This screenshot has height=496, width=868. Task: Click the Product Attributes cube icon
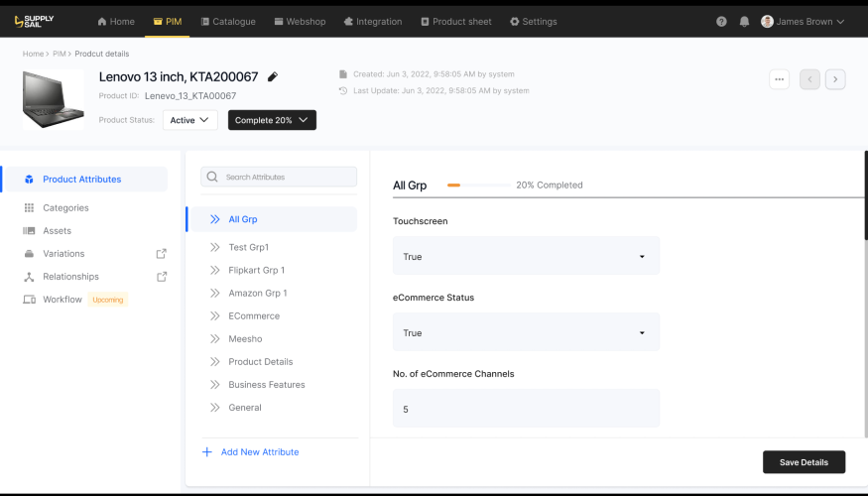point(29,180)
